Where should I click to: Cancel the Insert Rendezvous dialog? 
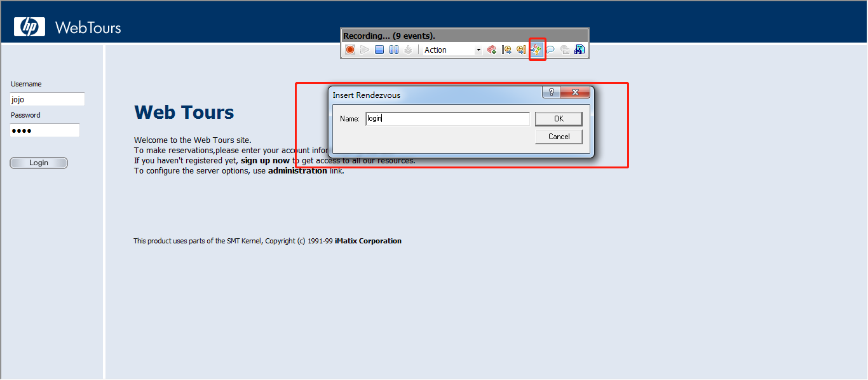click(x=559, y=137)
